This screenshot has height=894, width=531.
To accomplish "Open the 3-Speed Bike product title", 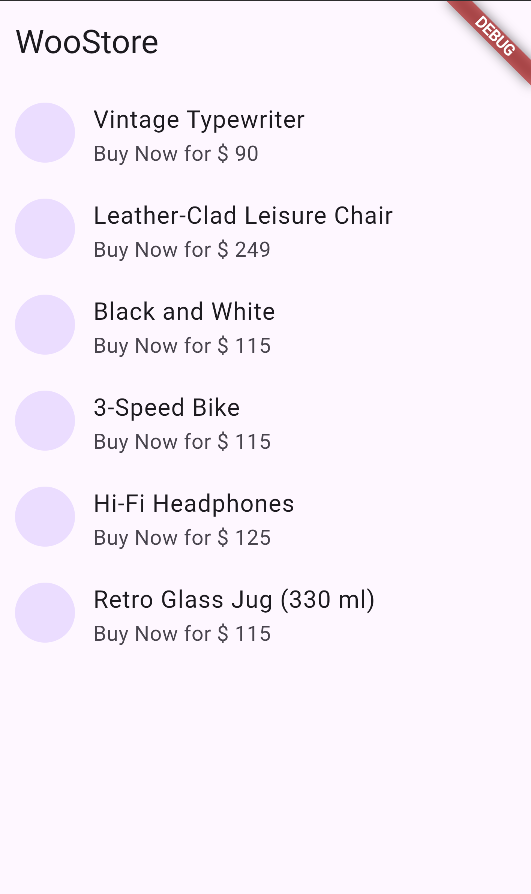I will tap(167, 408).
